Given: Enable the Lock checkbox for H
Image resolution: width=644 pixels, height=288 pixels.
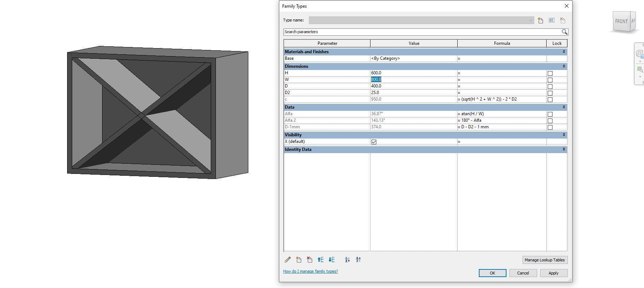Looking at the screenshot, I should [x=550, y=73].
